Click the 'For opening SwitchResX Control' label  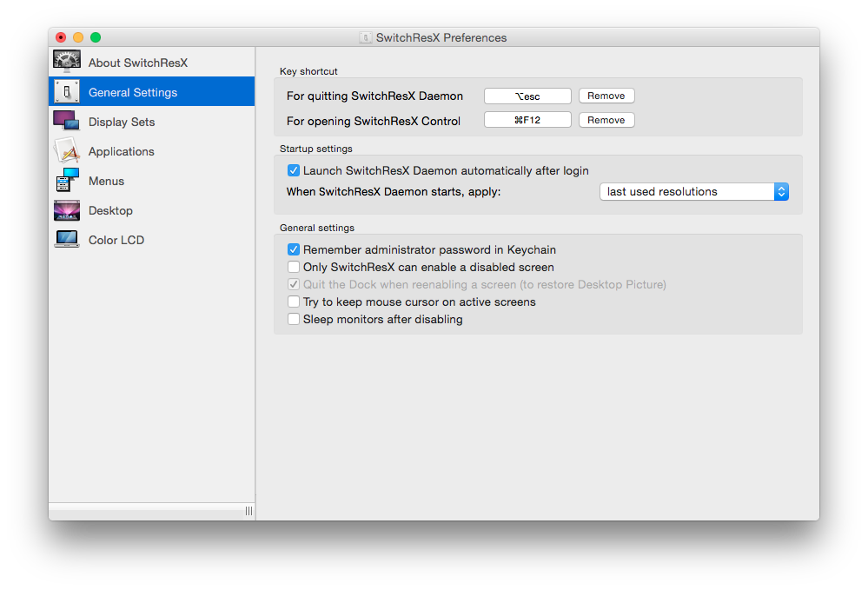click(374, 121)
